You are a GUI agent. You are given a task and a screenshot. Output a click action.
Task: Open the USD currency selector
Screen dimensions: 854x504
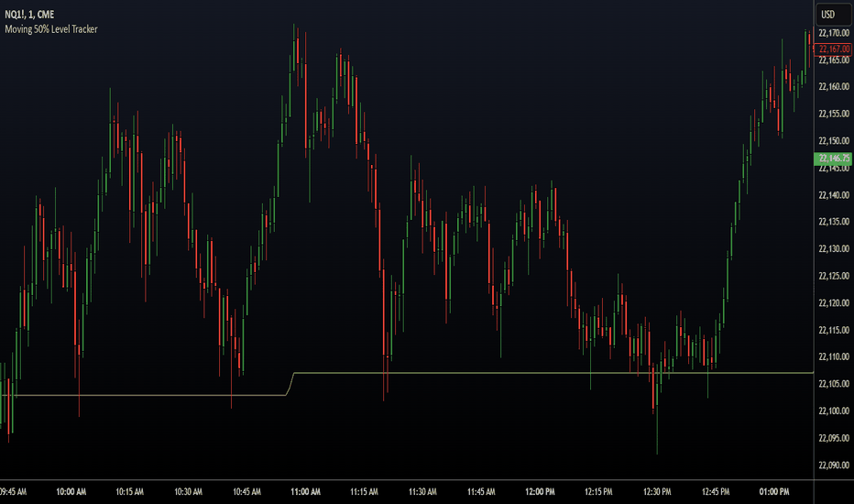tap(833, 14)
